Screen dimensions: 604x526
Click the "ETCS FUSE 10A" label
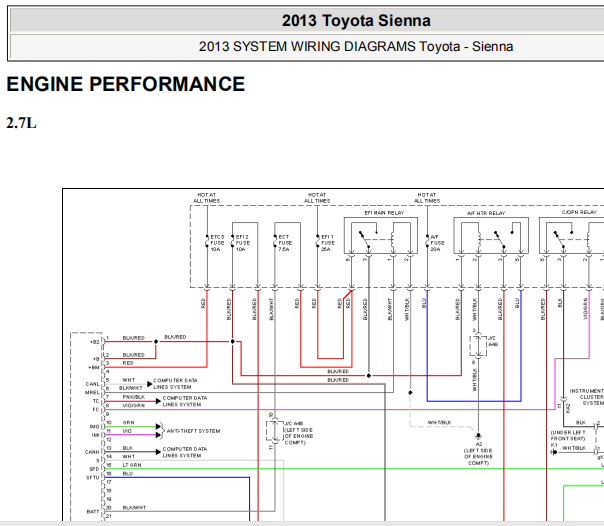pos(217,243)
